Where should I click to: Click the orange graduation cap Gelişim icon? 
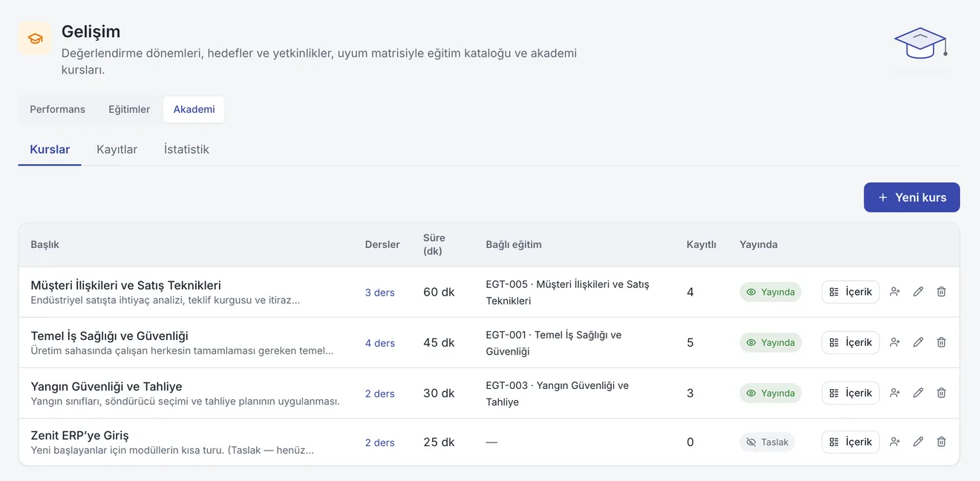click(35, 39)
